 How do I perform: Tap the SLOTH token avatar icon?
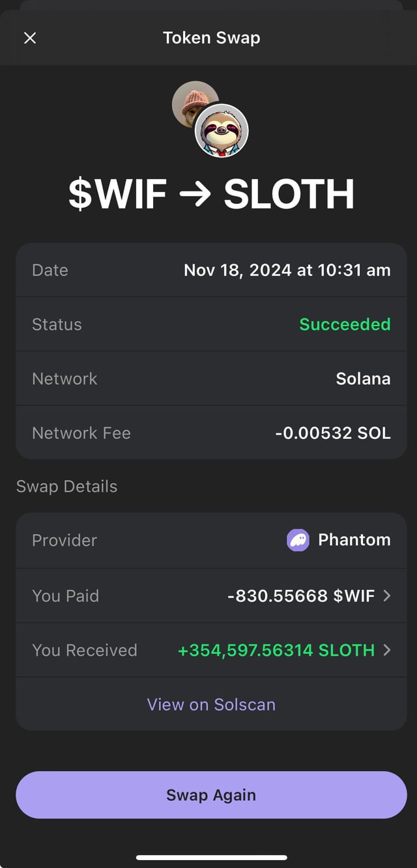pos(222,131)
